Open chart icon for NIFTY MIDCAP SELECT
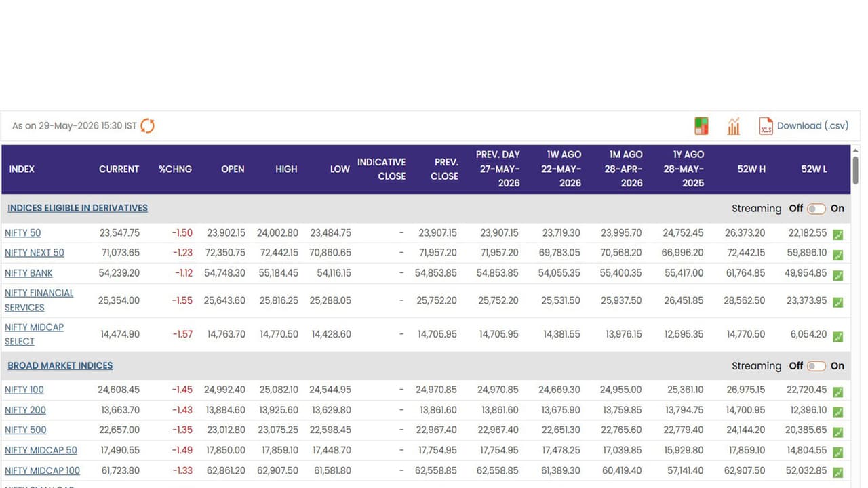This screenshot has width=868, height=488. point(838,336)
